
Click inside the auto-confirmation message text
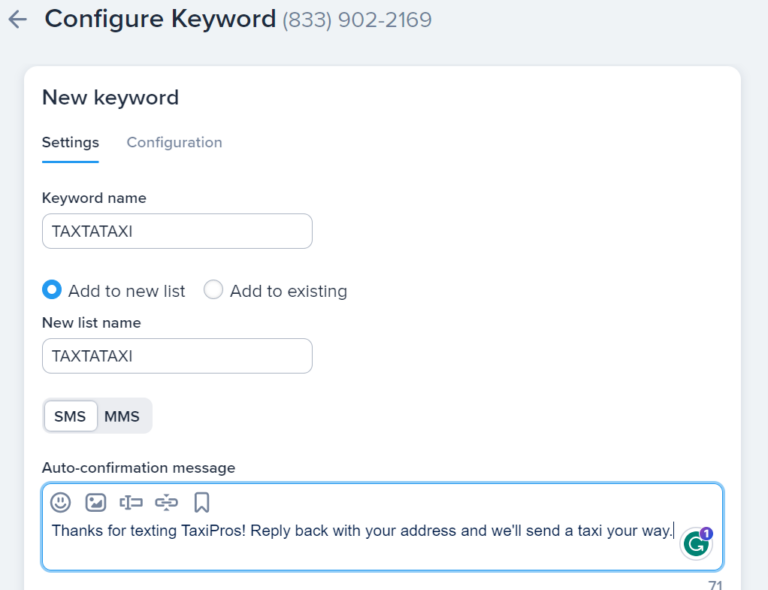point(362,531)
